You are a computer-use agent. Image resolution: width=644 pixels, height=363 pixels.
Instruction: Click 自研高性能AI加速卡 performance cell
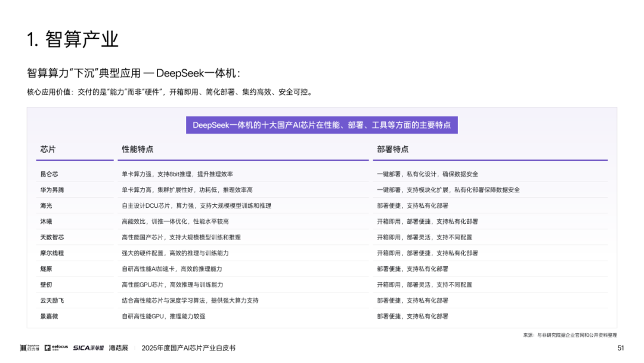click(x=172, y=269)
